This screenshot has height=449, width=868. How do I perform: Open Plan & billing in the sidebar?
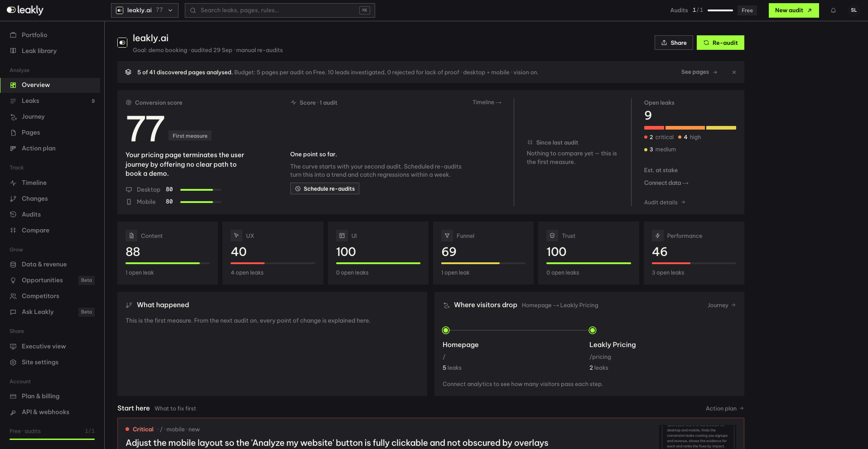pyautogui.click(x=50, y=396)
